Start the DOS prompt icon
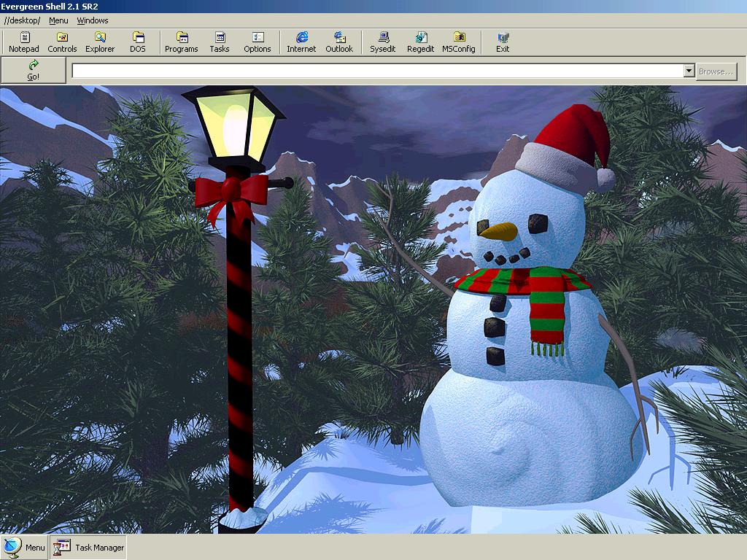This screenshot has height=560, width=747. (x=138, y=42)
